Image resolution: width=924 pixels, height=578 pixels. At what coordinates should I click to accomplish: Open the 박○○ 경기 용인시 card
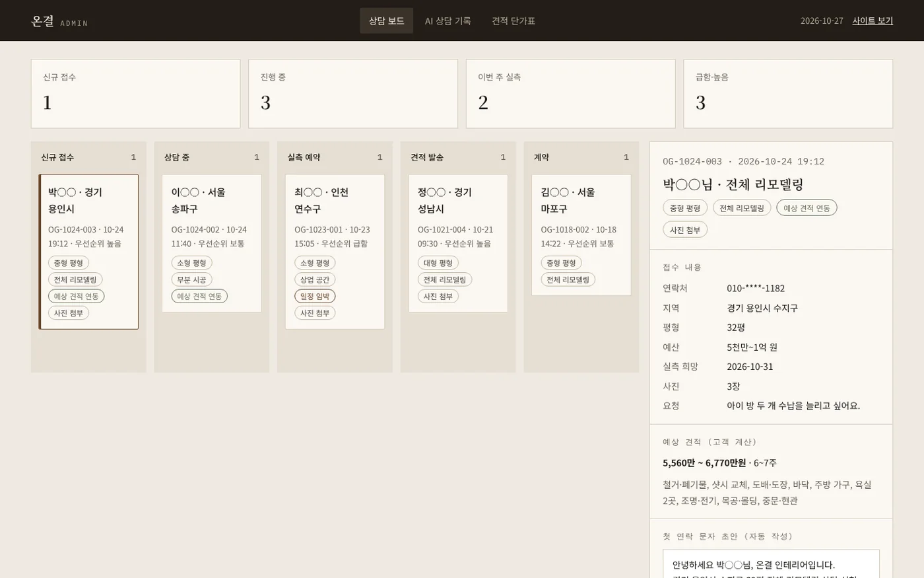88,252
